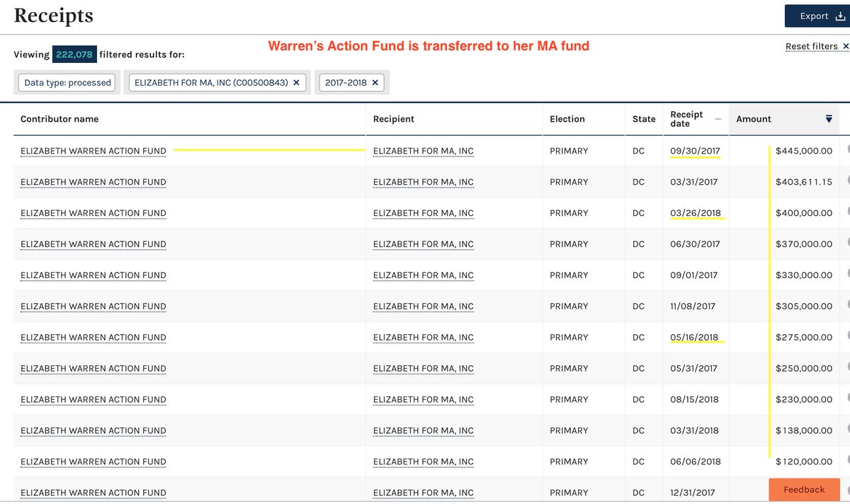The image size is (850, 504).
Task: Click the recipient link on the 12/31/2017 row
Action: (x=423, y=492)
